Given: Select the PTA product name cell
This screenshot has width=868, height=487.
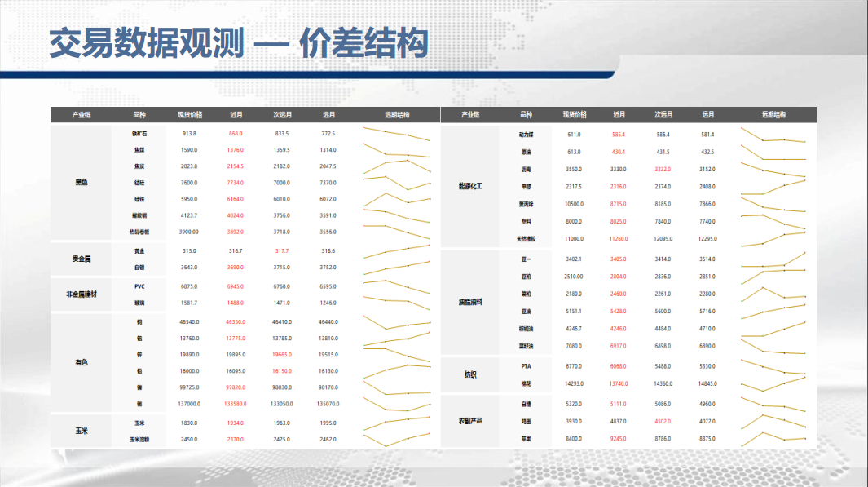Looking at the screenshot, I should pyautogui.click(x=526, y=367).
